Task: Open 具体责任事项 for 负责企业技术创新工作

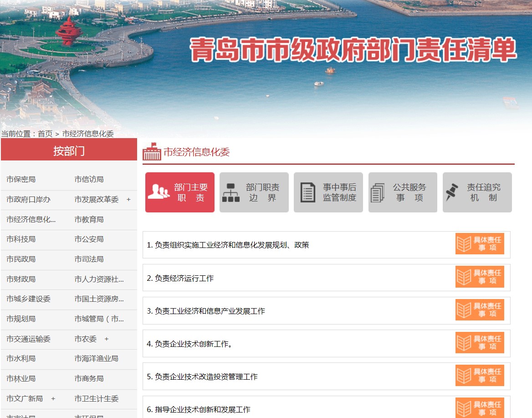Action: tap(480, 342)
